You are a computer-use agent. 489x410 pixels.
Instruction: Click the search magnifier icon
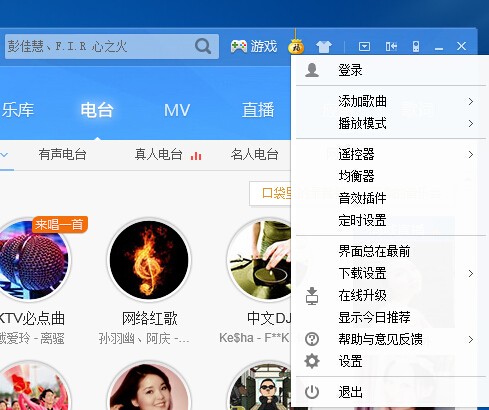203,46
